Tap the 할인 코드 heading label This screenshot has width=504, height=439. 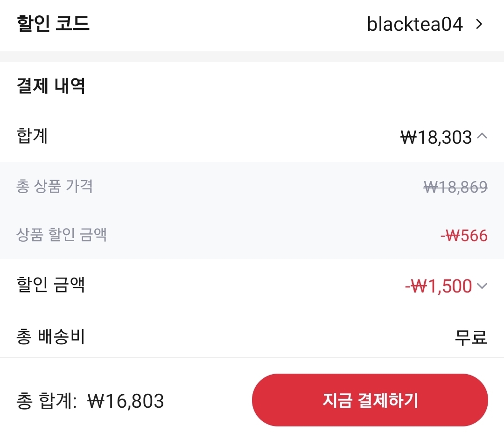[x=53, y=24]
